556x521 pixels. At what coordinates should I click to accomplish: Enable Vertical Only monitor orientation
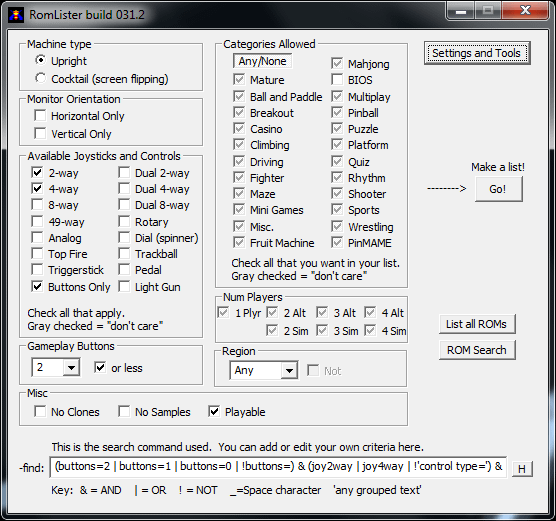point(40,133)
